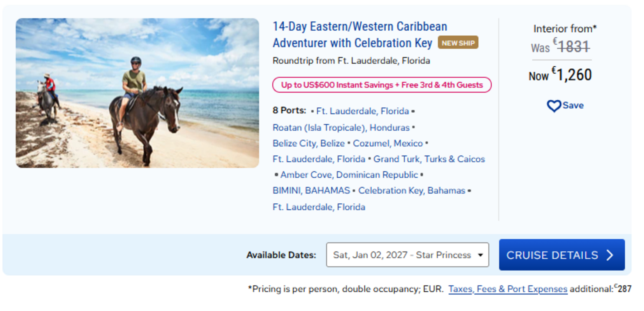Open Grand Turk, Turks & Caicos link
Screen dimensions: 644x311
(x=429, y=159)
